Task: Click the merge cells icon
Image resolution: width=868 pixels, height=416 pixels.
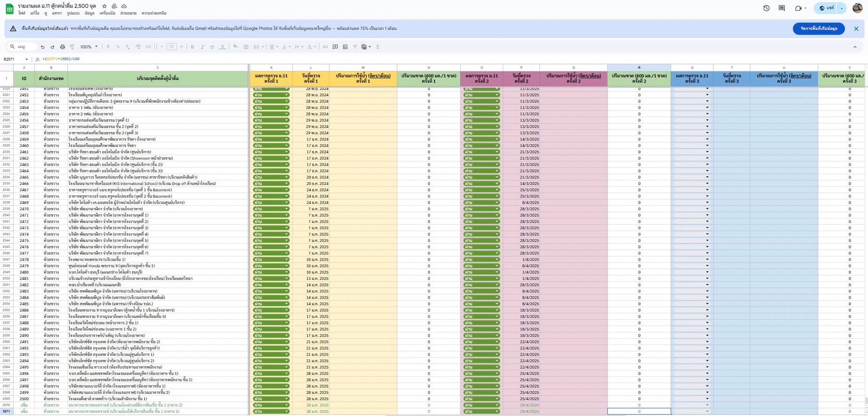Action: pos(256,47)
